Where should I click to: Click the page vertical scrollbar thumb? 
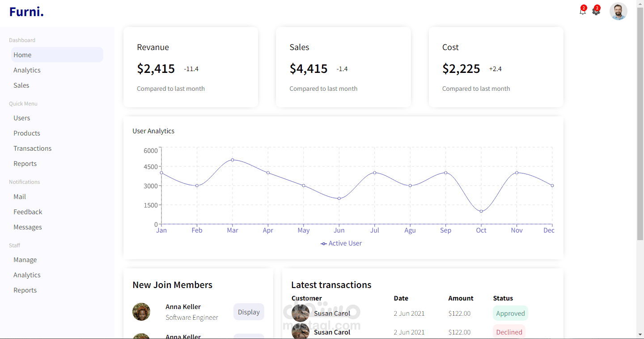(640, 123)
